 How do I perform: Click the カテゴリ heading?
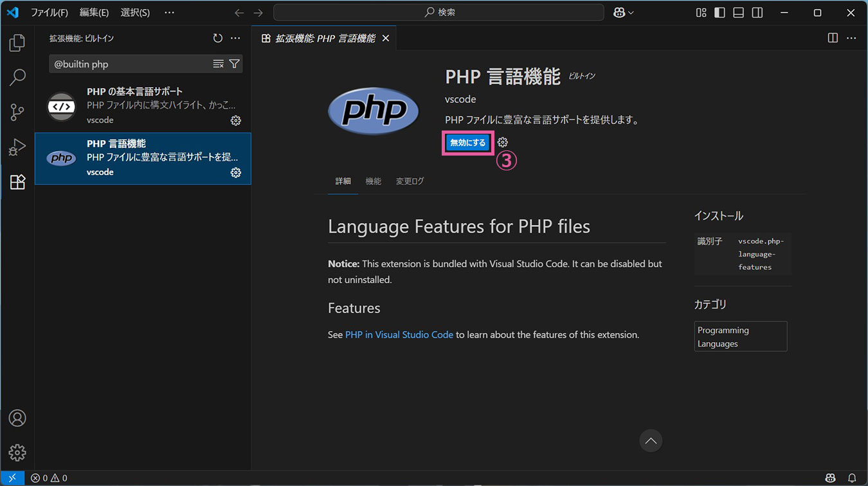710,305
